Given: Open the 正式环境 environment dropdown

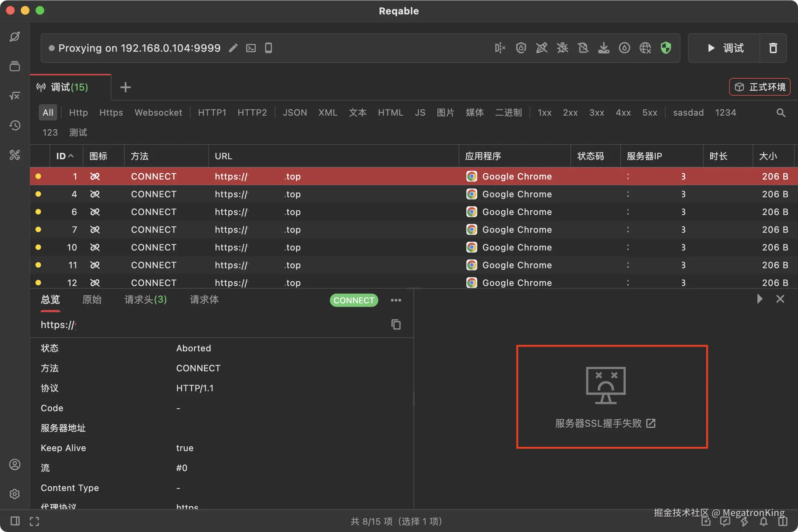Looking at the screenshot, I should point(760,87).
